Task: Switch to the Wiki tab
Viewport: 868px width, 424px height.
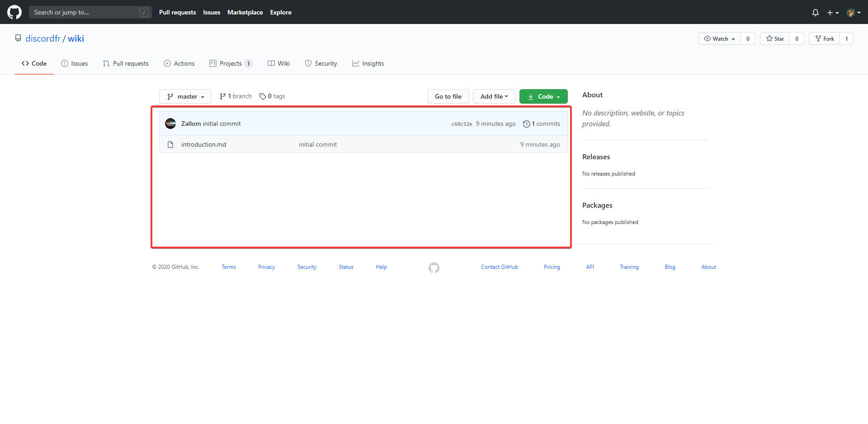Action: pos(278,63)
